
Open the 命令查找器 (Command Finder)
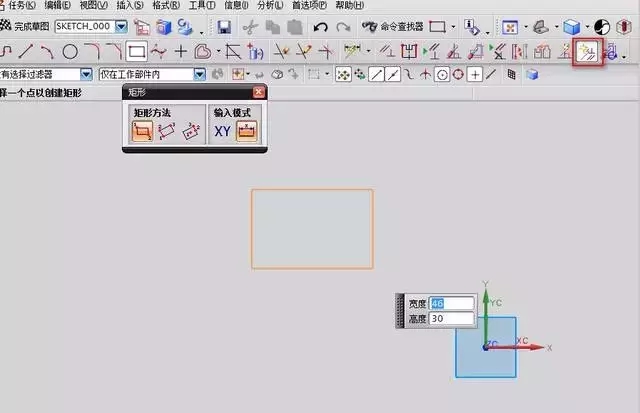click(x=393, y=26)
